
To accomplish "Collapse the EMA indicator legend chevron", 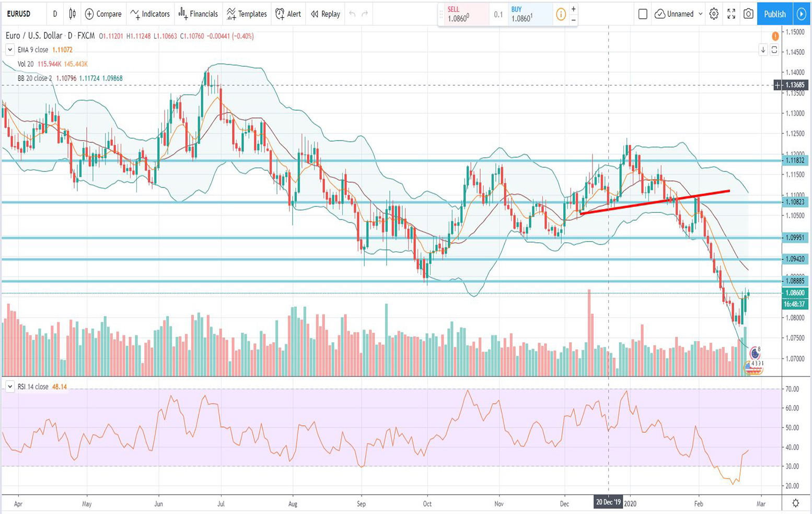I will [10, 50].
